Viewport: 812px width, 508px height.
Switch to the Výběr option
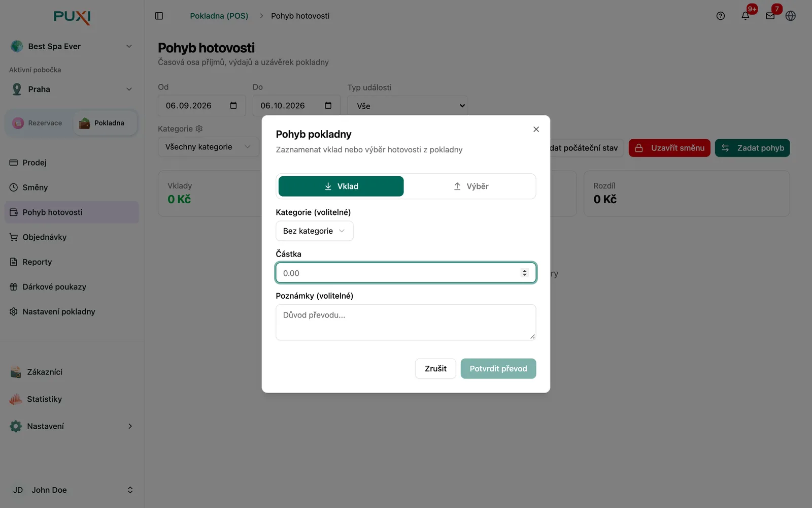pos(470,186)
